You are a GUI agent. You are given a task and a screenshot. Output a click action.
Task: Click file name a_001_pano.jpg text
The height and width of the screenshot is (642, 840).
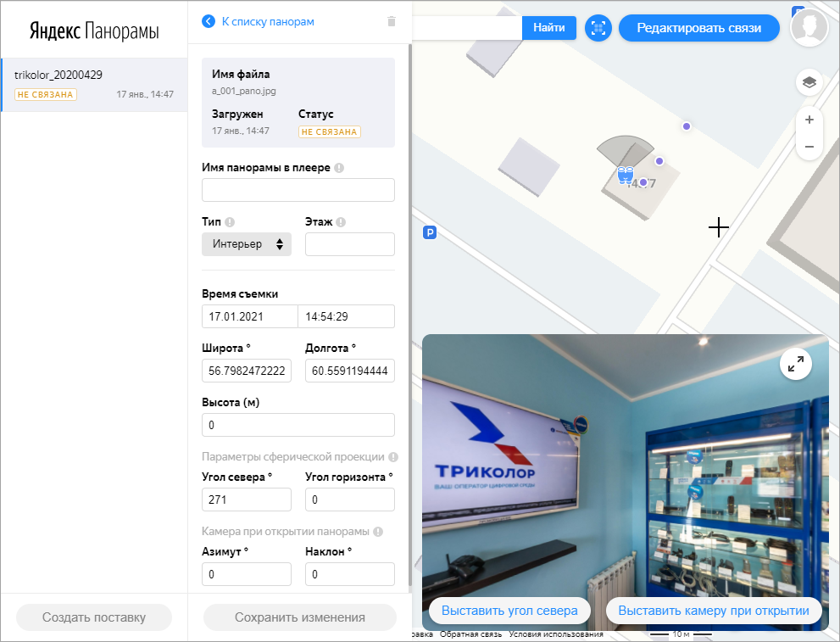[x=244, y=91]
